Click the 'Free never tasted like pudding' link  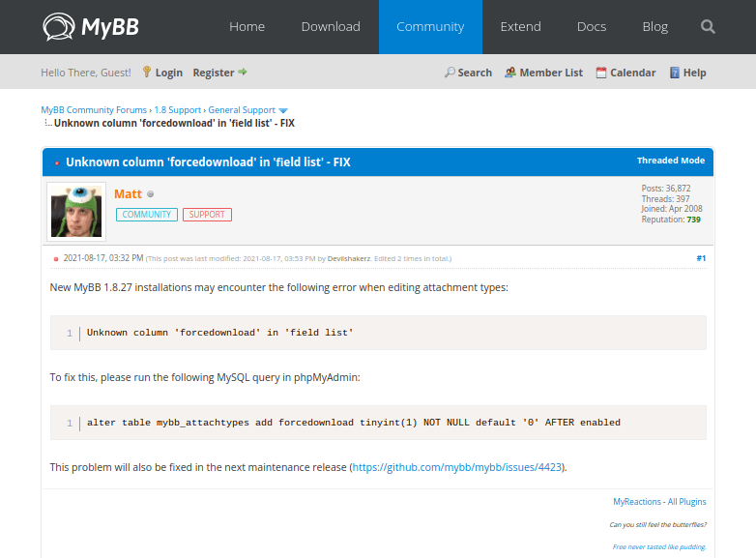(x=659, y=547)
